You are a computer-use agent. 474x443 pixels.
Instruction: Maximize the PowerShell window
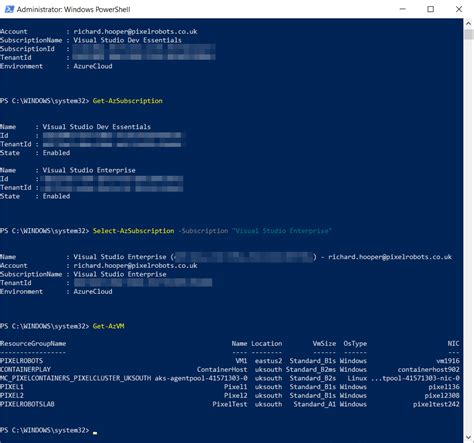tap(431, 9)
